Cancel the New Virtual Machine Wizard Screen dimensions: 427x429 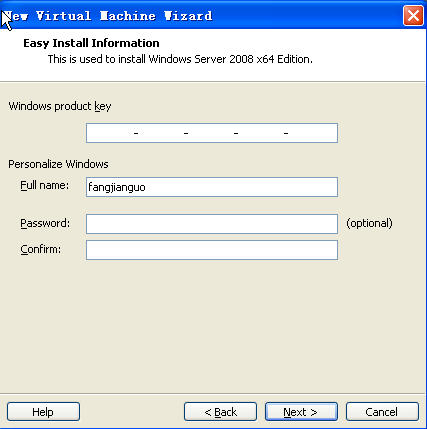pos(382,412)
